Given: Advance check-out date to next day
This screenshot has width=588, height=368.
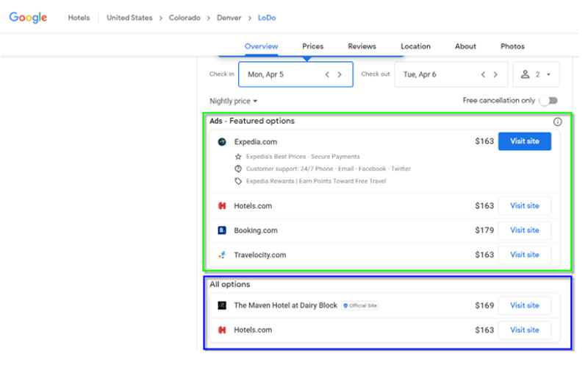Looking at the screenshot, I should (x=495, y=74).
